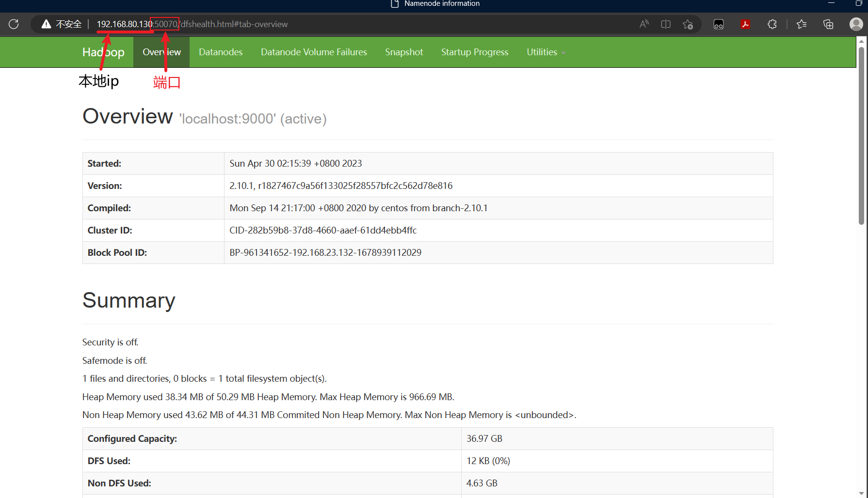Click the Summary heading
This screenshot has width=868, height=498.
coord(129,300)
